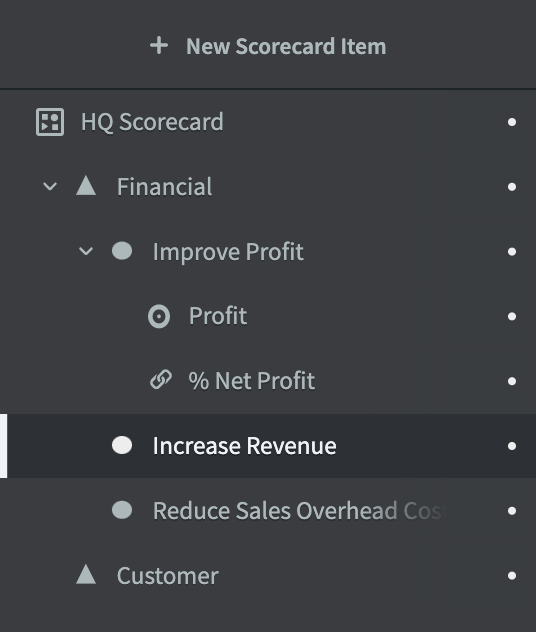Select the % Net Profit entry
Viewport: 536px width, 632px height.
252,380
